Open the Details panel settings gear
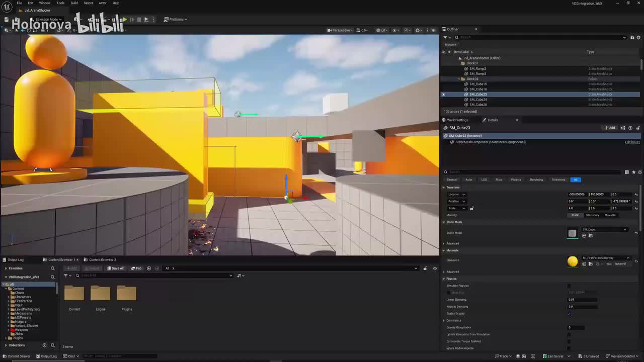The width and height of the screenshot is (644, 362). pos(639,172)
